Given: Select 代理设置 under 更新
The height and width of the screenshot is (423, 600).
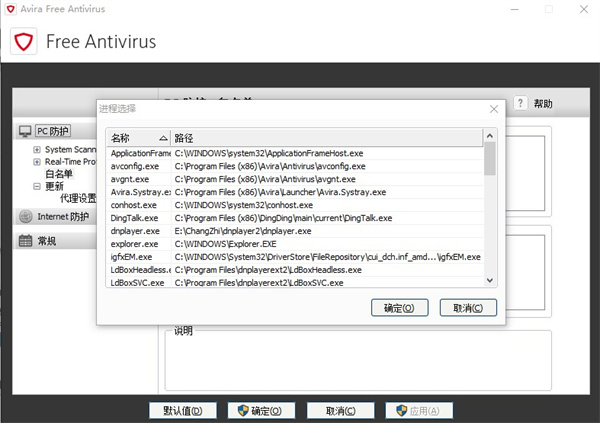Looking at the screenshot, I should pos(78,198).
